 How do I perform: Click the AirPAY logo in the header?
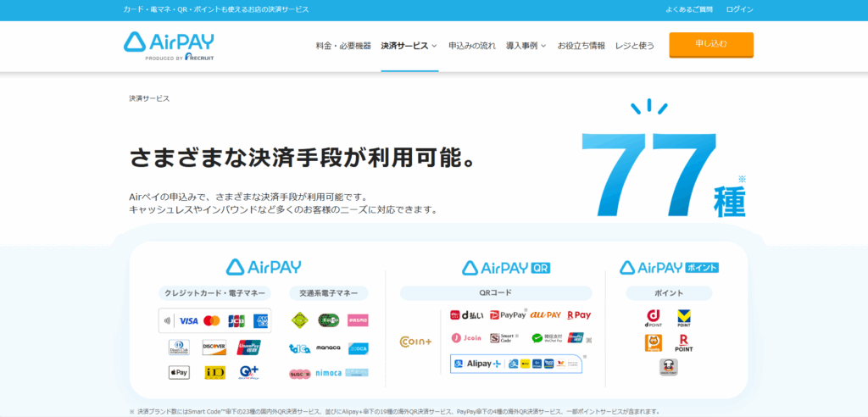click(x=169, y=46)
